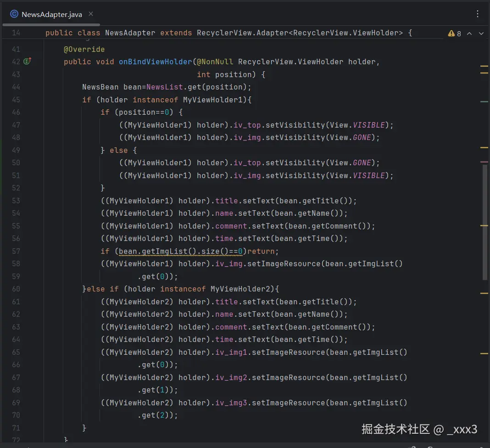Click the 'return' keyword on line 57
Viewport: 490px width, 448px height.
pyautogui.click(x=261, y=252)
